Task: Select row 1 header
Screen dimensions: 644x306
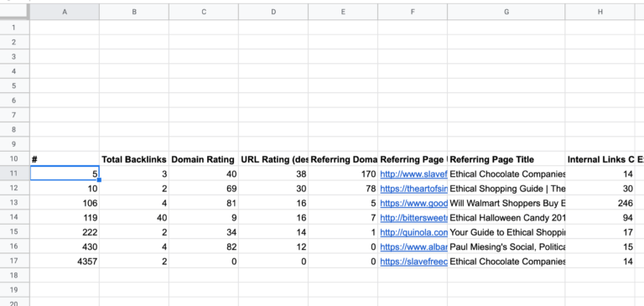Action: (x=14, y=28)
